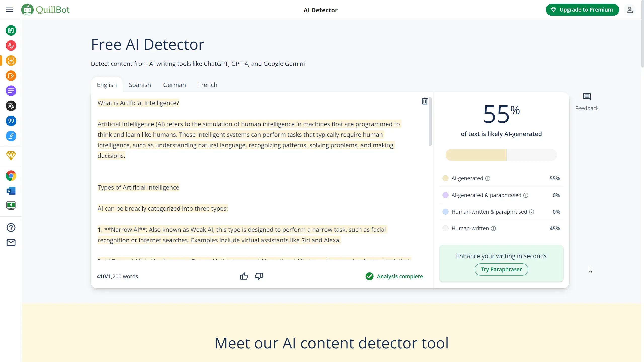
Task: Show info for Human-written category
Action: coord(493,229)
